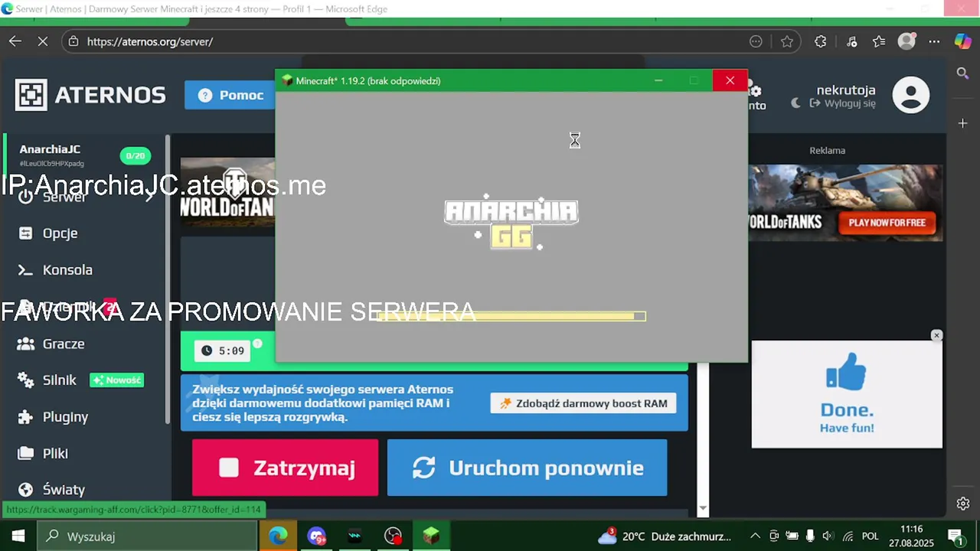Open the volume speaker tray icon
The image size is (980, 551).
(828, 536)
